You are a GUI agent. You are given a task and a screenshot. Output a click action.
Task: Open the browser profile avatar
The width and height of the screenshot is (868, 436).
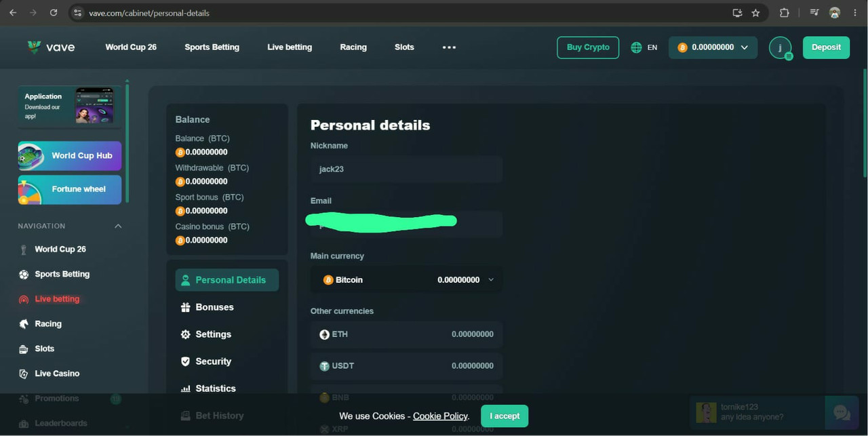pyautogui.click(x=835, y=13)
